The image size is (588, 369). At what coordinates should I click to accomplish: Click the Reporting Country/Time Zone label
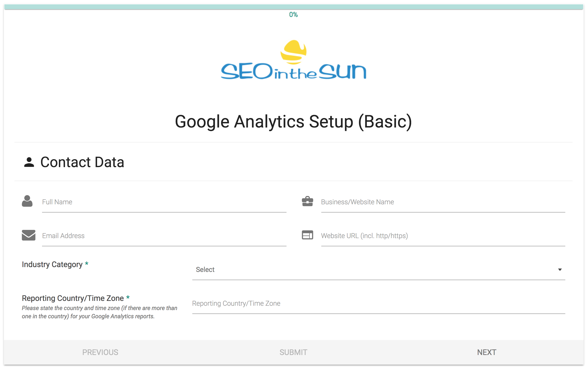pyautogui.click(x=73, y=298)
